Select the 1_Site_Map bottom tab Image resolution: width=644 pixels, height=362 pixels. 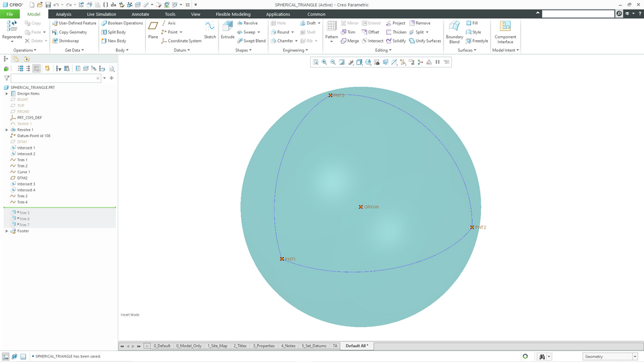(x=217, y=346)
